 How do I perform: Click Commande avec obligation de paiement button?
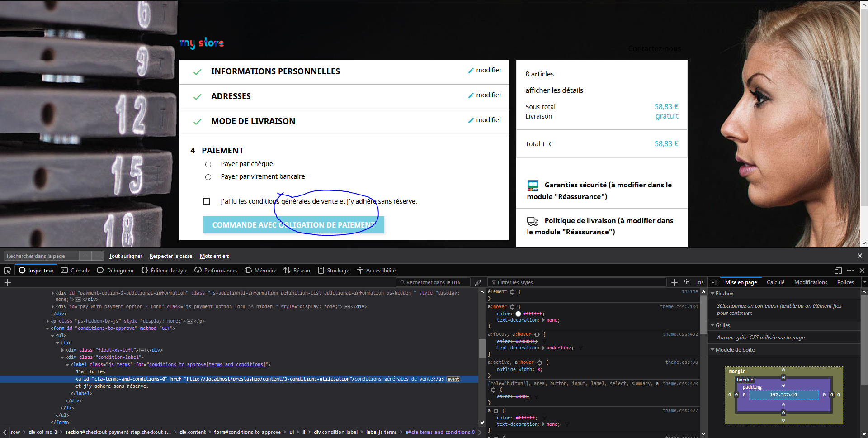tap(293, 225)
